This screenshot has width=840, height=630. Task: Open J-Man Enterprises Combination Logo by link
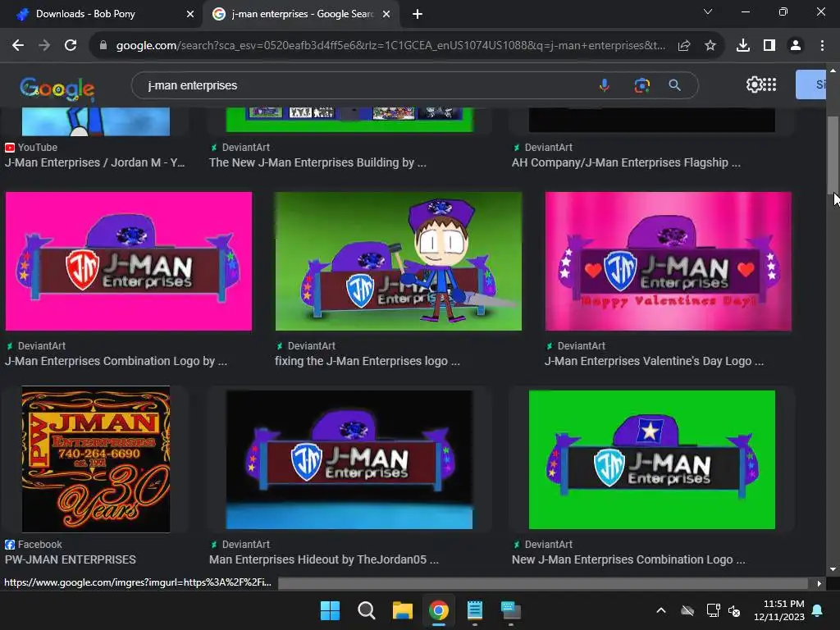pyautogui.click(x=116, y=361)
